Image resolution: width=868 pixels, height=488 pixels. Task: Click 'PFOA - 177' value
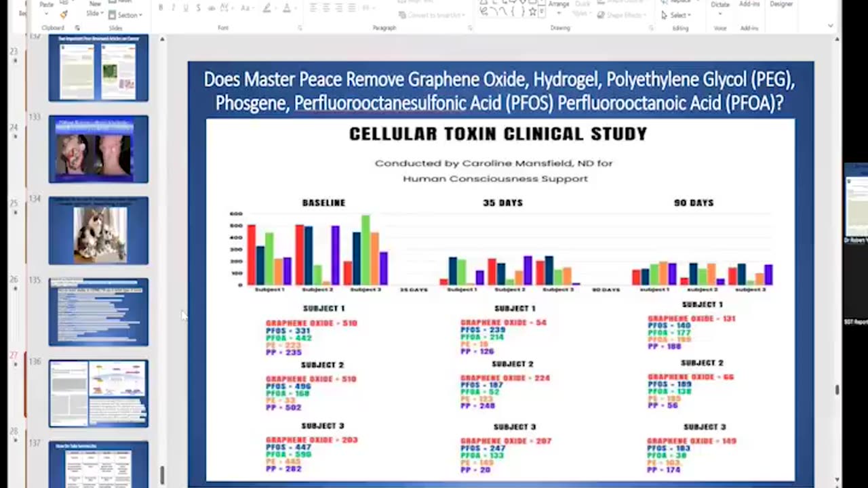[669, 333]
